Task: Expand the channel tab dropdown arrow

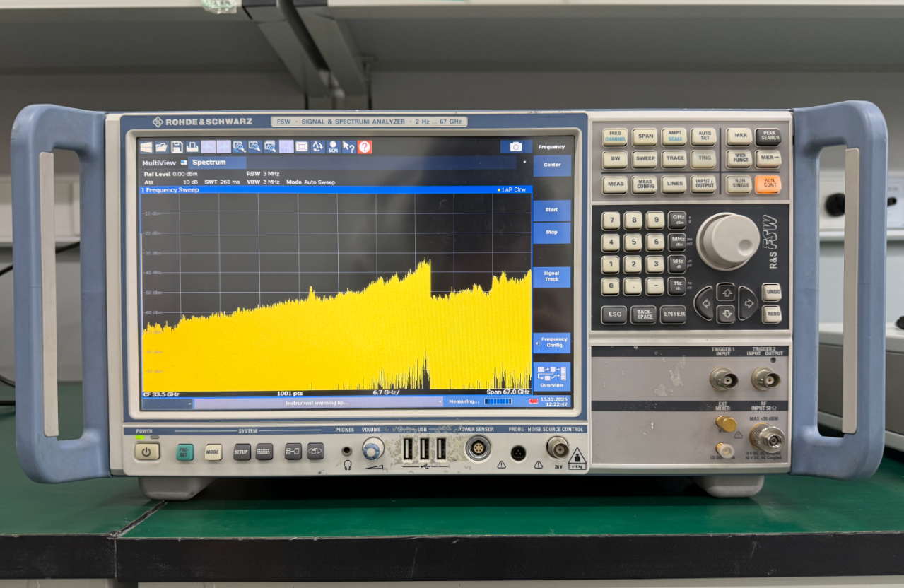Action: (x=524, y=163)
